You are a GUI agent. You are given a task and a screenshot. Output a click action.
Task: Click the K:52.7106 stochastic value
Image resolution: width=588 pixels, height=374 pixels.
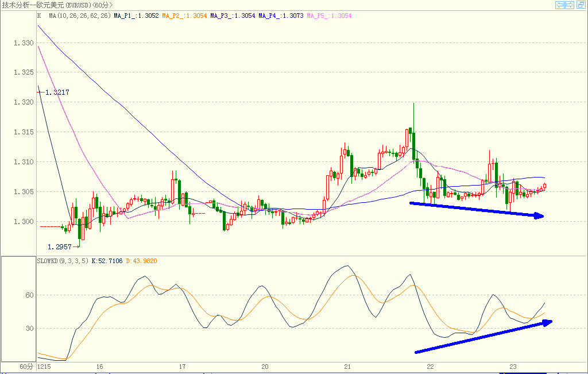pos(107,261)
